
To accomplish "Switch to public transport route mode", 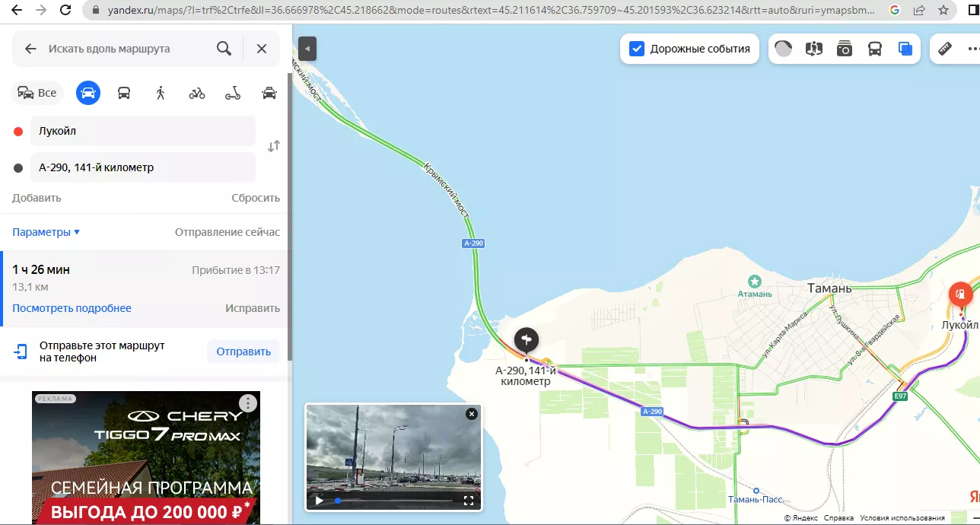I will click(x=124, y=93).
